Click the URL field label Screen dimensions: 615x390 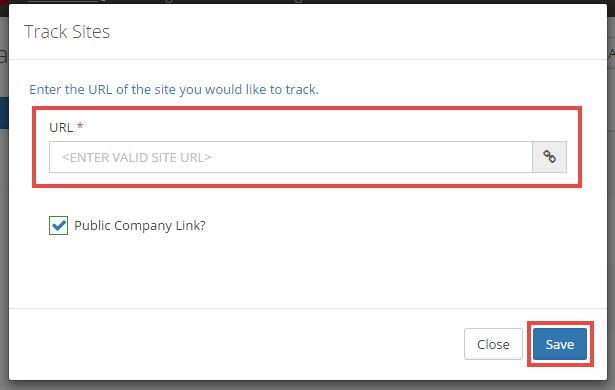point(61,128)
